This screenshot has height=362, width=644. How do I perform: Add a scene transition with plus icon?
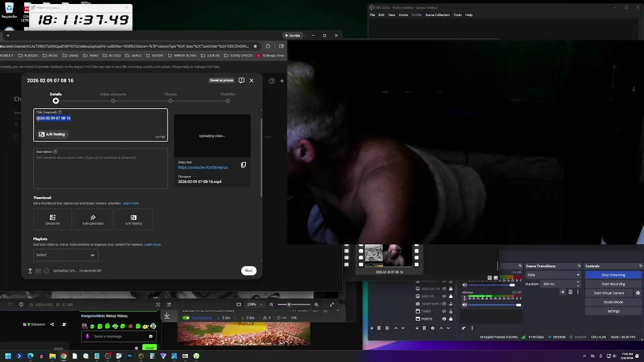562,292
